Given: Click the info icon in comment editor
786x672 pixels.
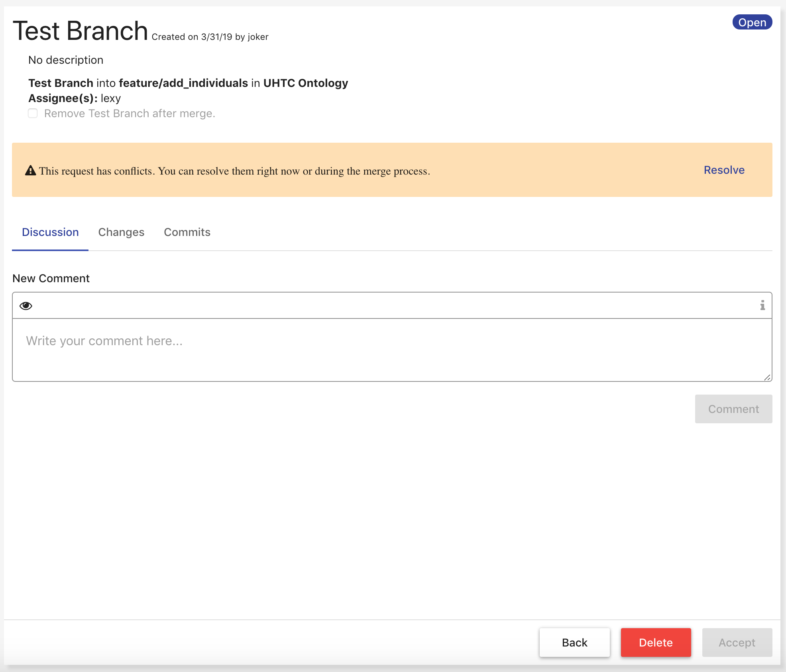Looking at the screenshot, I should click(x=762, y=305).
